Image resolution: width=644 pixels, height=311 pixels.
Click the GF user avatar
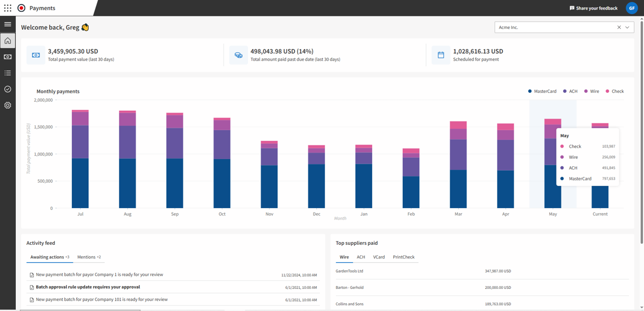(632, 8)
